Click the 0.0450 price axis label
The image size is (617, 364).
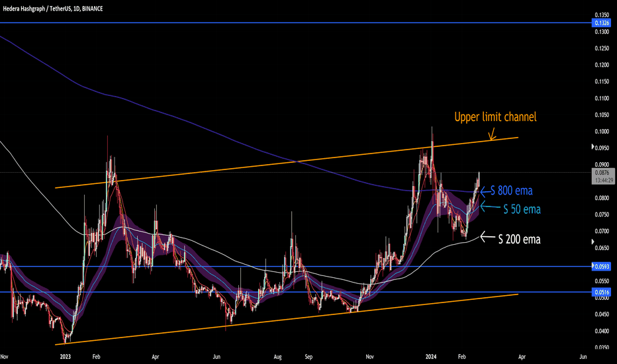click(x=602, y=314)
